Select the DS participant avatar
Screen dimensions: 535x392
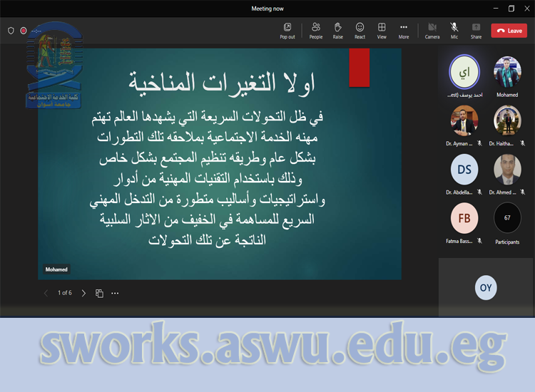coord(464,169)
